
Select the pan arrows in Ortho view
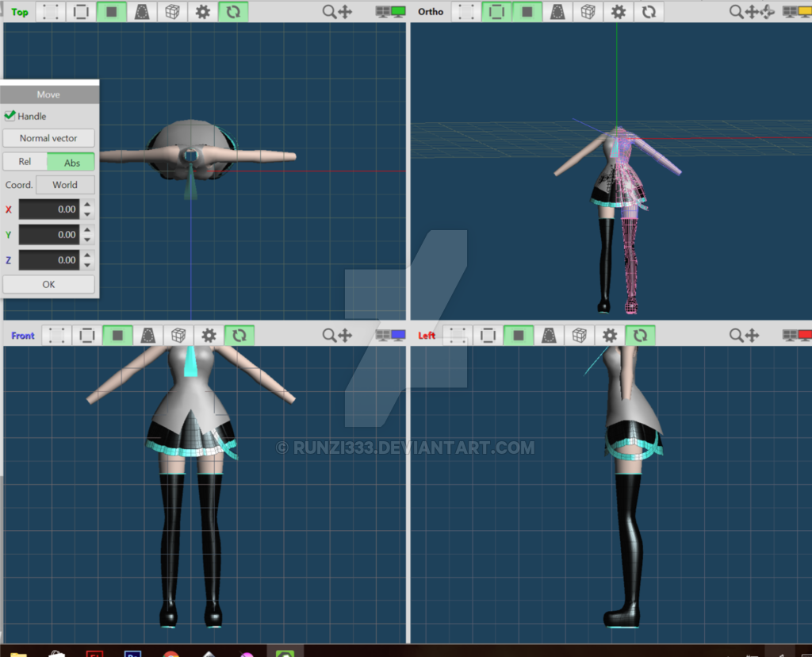click(752, 11)
